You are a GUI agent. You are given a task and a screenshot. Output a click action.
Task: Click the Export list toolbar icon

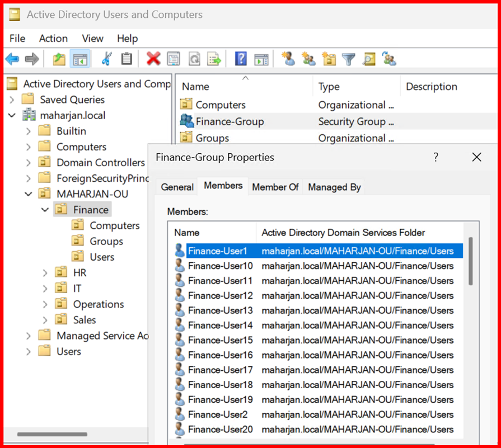point(214,59)
